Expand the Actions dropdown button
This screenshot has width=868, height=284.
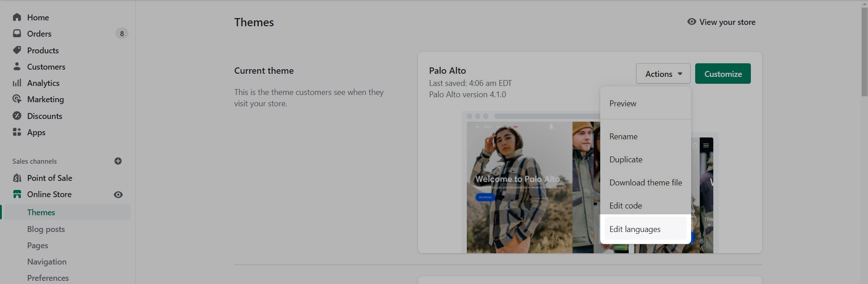tap(663, 74)
